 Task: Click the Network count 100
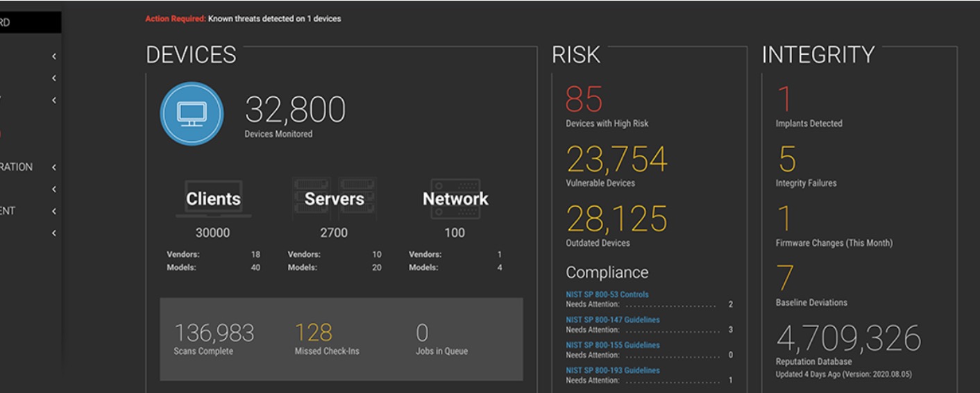tap(455, 233)
